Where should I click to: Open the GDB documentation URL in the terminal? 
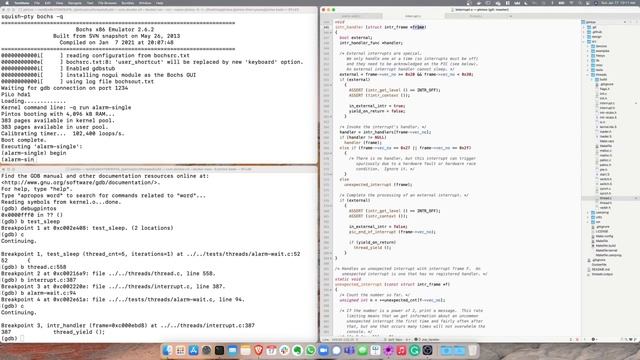[x=79, y=182]
